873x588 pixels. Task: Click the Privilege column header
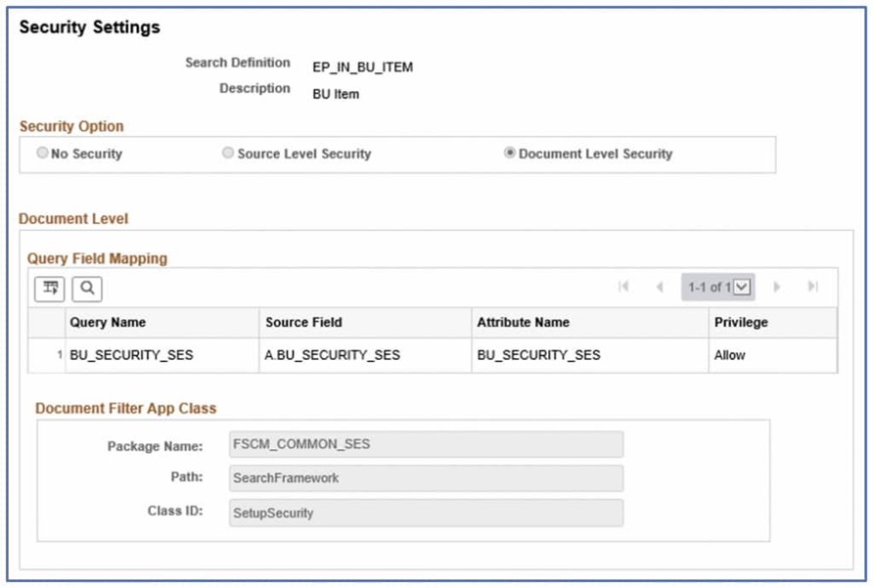pos(741,322)
